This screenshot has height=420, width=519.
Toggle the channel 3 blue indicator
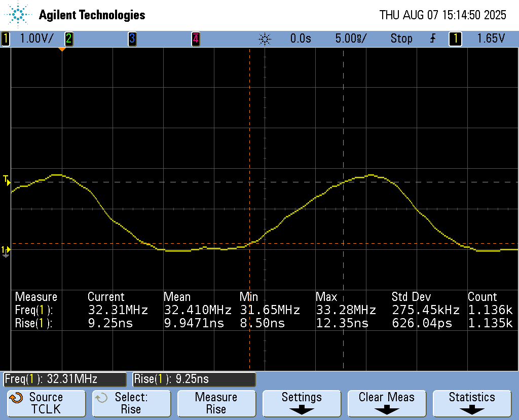point(132,39)
